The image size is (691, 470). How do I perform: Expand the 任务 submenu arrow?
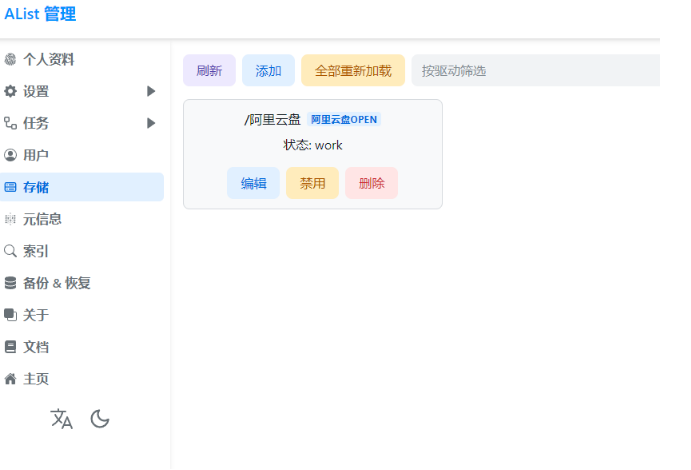151,123
